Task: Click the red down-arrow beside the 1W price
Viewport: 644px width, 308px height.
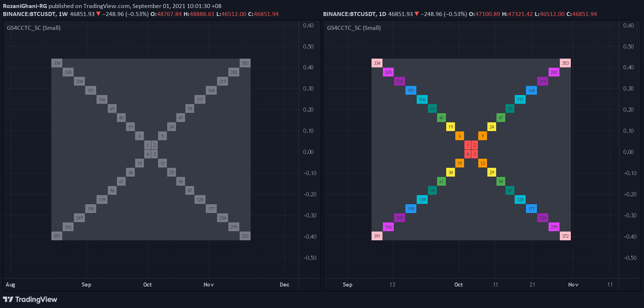Action: [98, 14]
